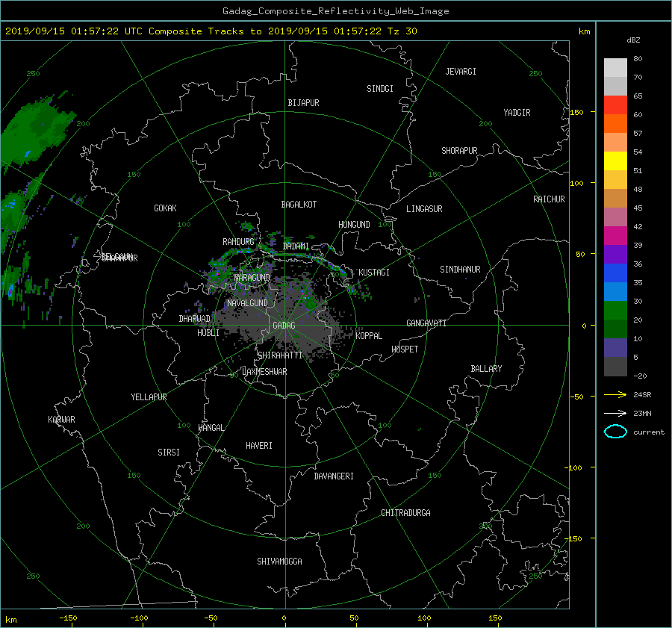Click the HUBLI city label
672x628 pixels.
(208, 333)
